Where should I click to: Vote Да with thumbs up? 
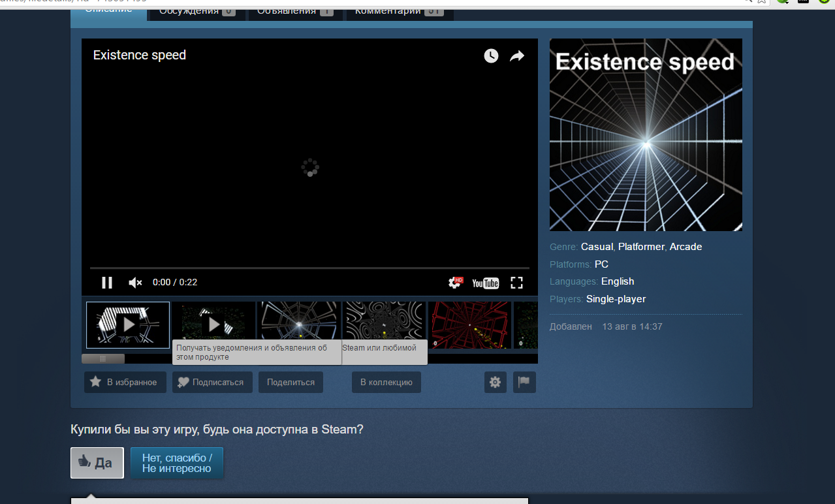coord(97,463)
